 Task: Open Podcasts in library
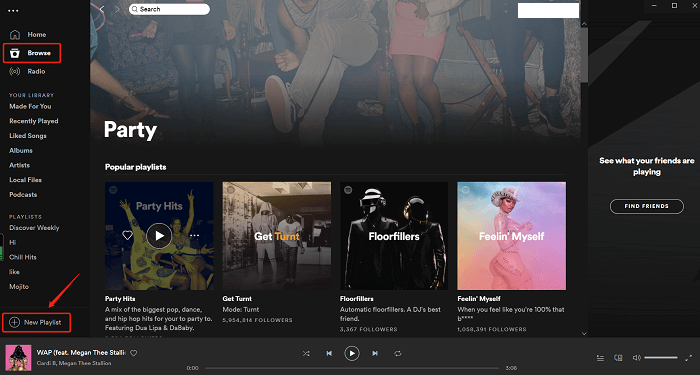(x=23, y=195)
